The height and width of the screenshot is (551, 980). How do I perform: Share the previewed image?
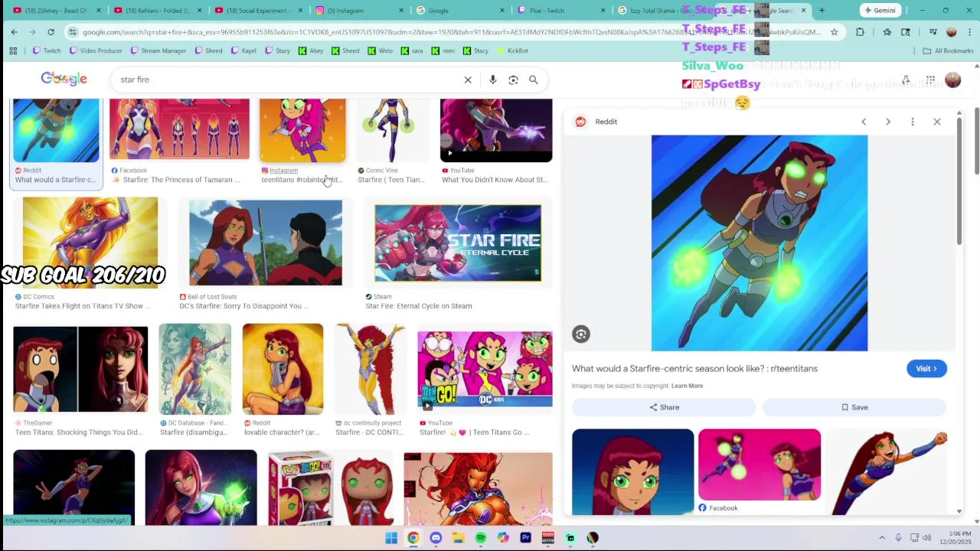click(664, 407)
